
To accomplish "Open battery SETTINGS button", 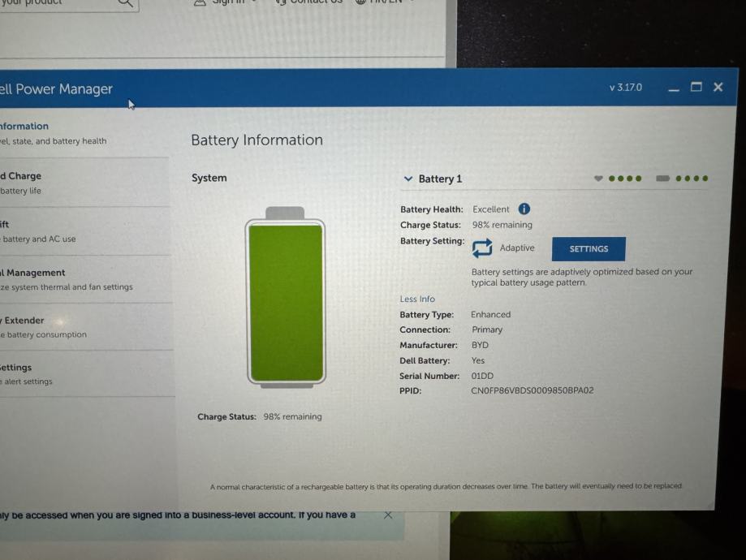I will 589,249.
